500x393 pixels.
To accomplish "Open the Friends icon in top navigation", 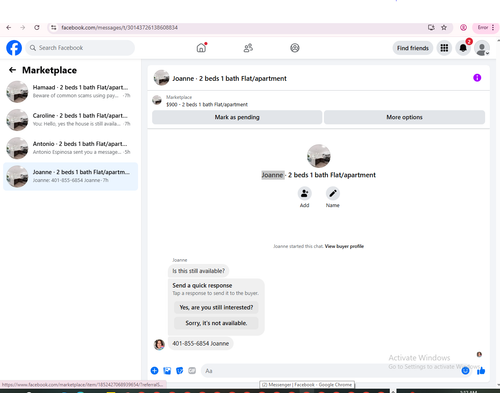I will [x=248, y=48].
